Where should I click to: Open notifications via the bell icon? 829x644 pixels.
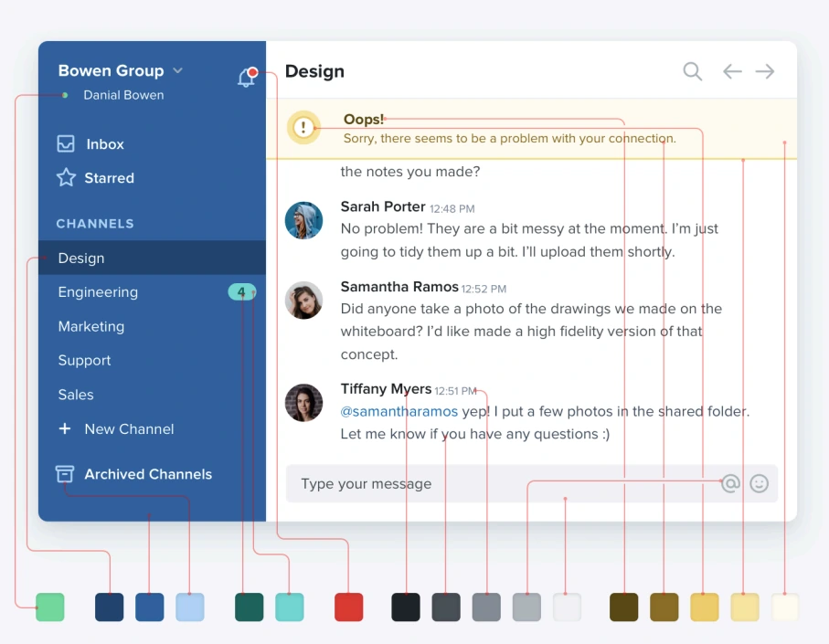pos(245,77)
